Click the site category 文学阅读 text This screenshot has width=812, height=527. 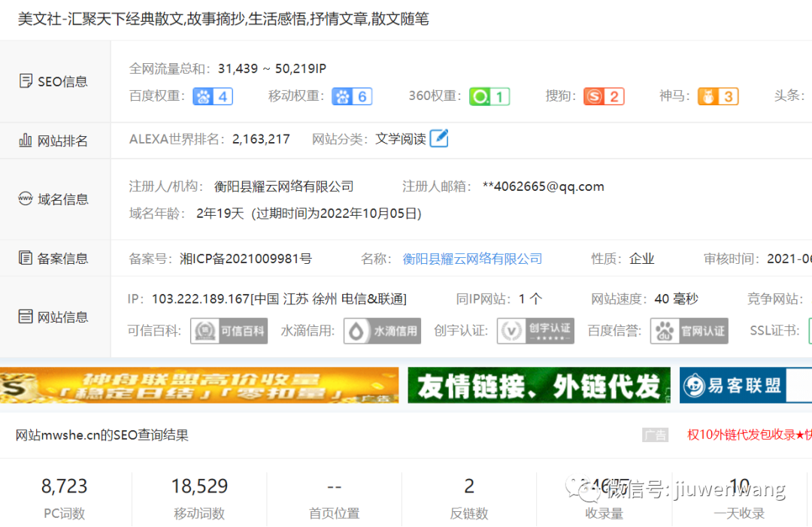pyautogui.click(x=400, y=139)
